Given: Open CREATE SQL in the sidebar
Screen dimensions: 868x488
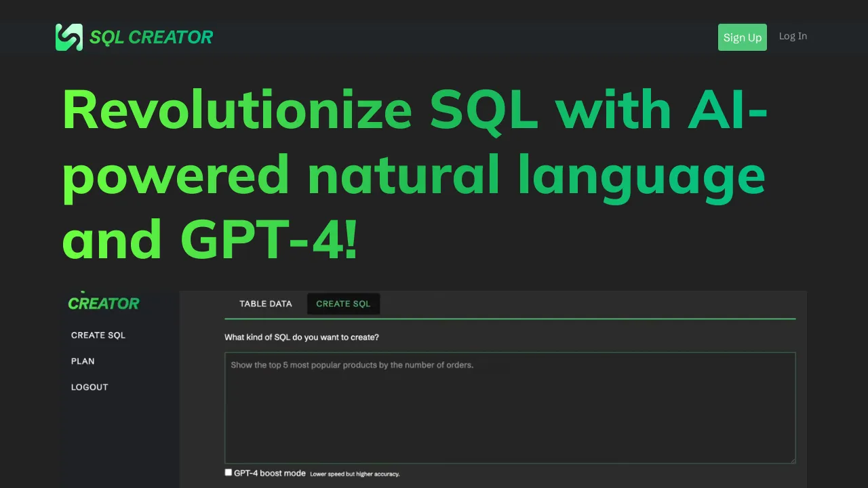Looking at the screenshot, I should pyautogui.click(x=98, y=335).
